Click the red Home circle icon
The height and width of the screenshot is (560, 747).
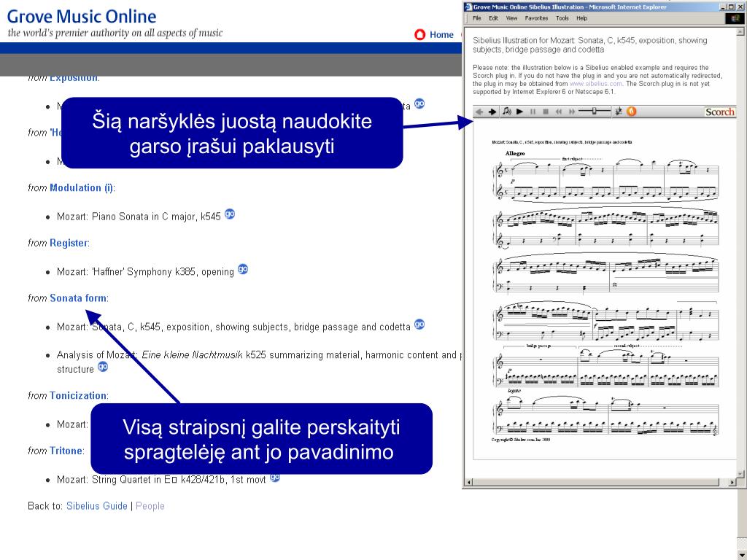click(419, 35)
